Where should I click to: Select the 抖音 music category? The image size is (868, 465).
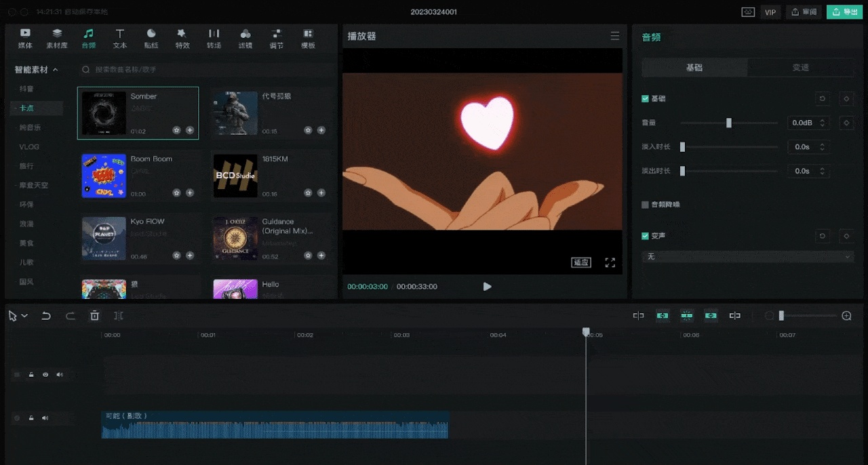pos(26,89)
